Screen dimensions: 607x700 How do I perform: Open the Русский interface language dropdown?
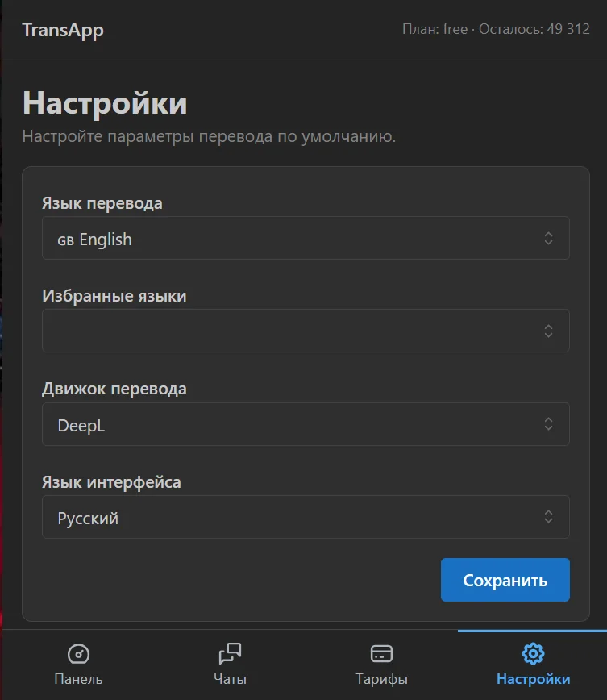pos(306,517)
